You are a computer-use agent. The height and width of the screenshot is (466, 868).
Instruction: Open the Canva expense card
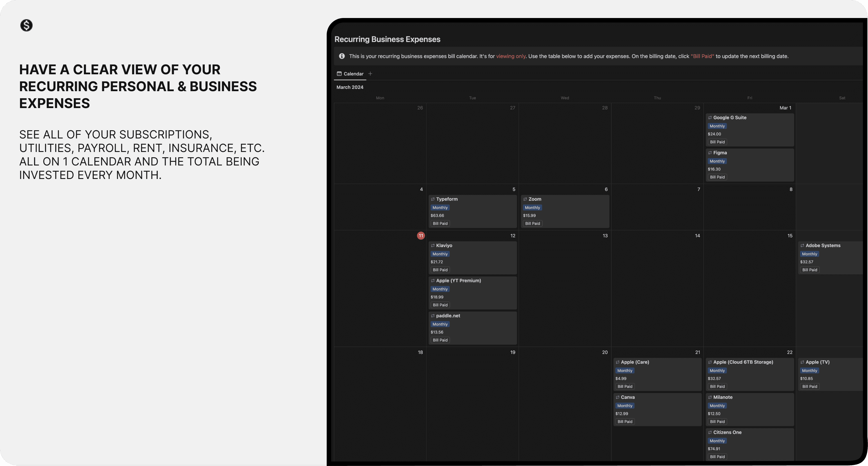pyautogui.click(x=627, y=397)
